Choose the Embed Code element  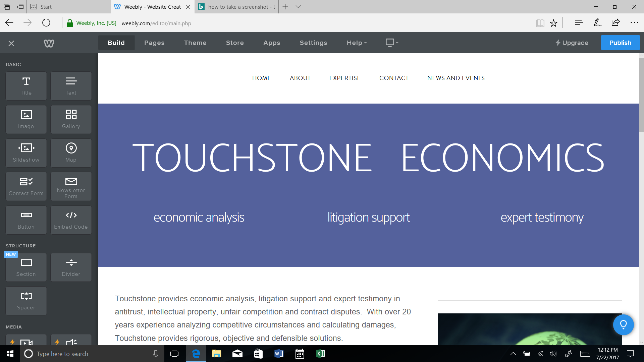(71, 220)
